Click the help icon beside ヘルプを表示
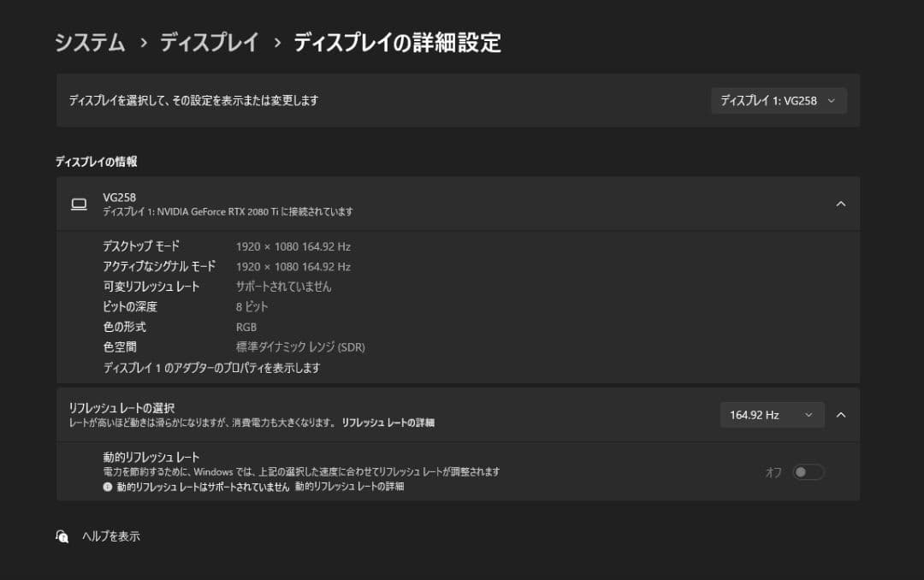924x580 pixels. point(61,536)
